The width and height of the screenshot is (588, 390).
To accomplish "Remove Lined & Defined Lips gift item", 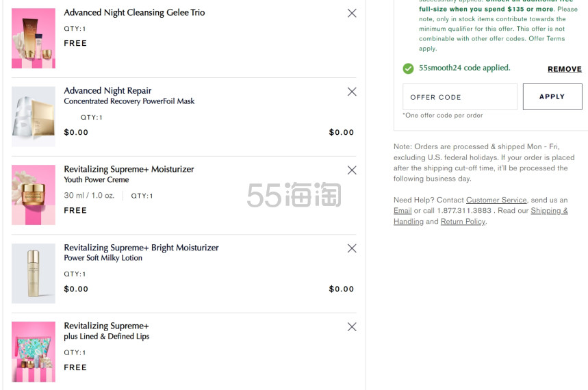I will click(352, 327).
